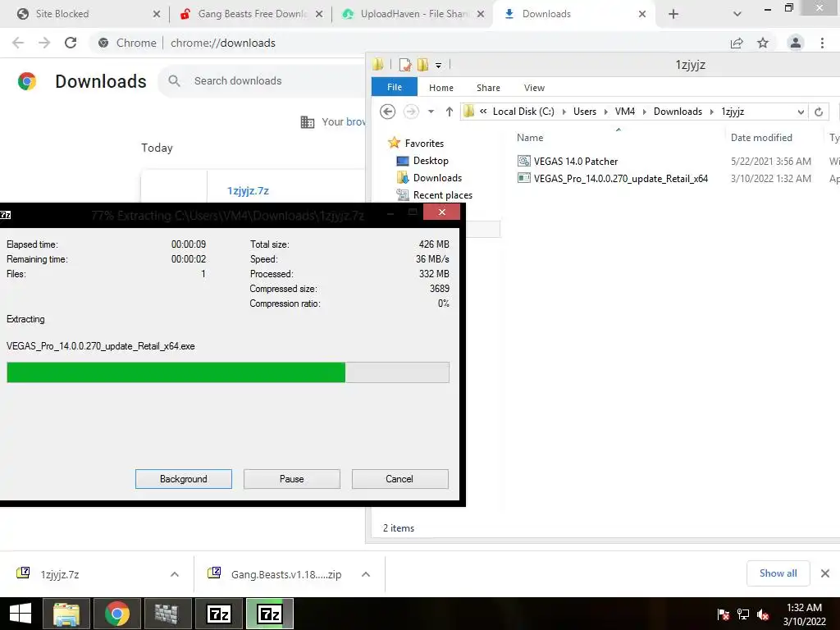This screenshot has width=840, height=630.
Task: Cancel the 7-Zip extraction
Action: click(399, 479)
